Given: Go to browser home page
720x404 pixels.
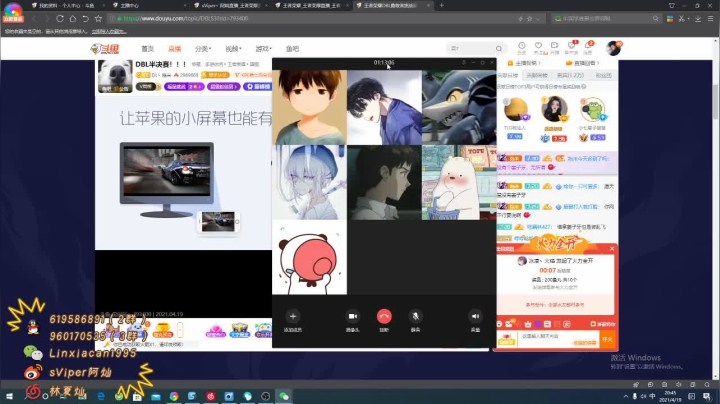Looking at the screenshot, I should click(73, 18).
